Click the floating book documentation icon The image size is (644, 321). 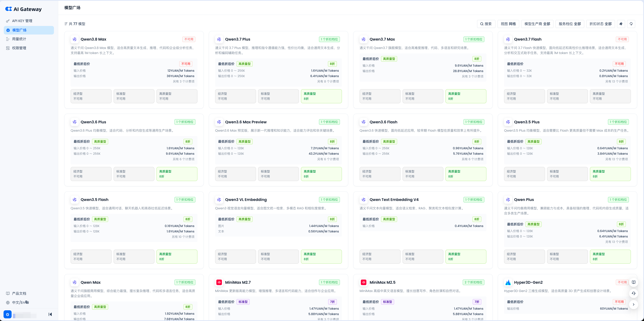[634, 282]
